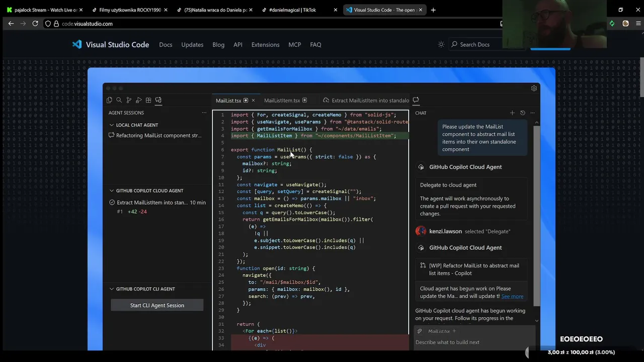Open the CHAT panel more actions ellipsis
644x362 pixels.
click(532, 113)
